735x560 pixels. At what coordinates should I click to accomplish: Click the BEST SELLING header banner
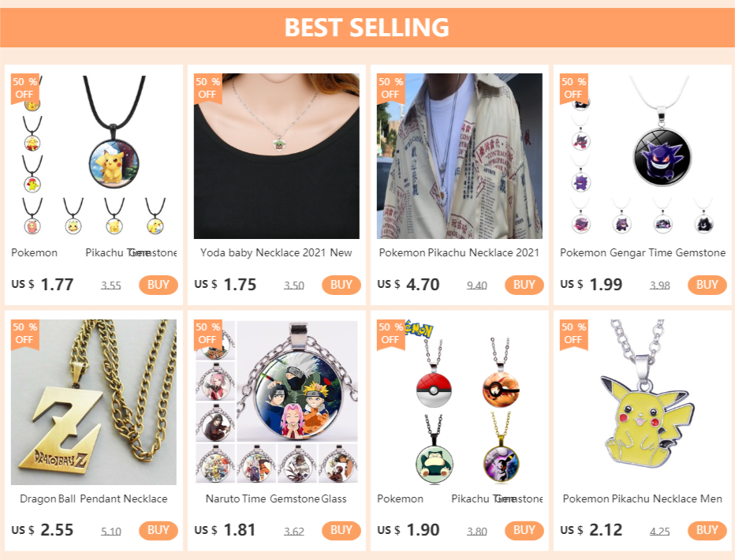click(367, 27)
